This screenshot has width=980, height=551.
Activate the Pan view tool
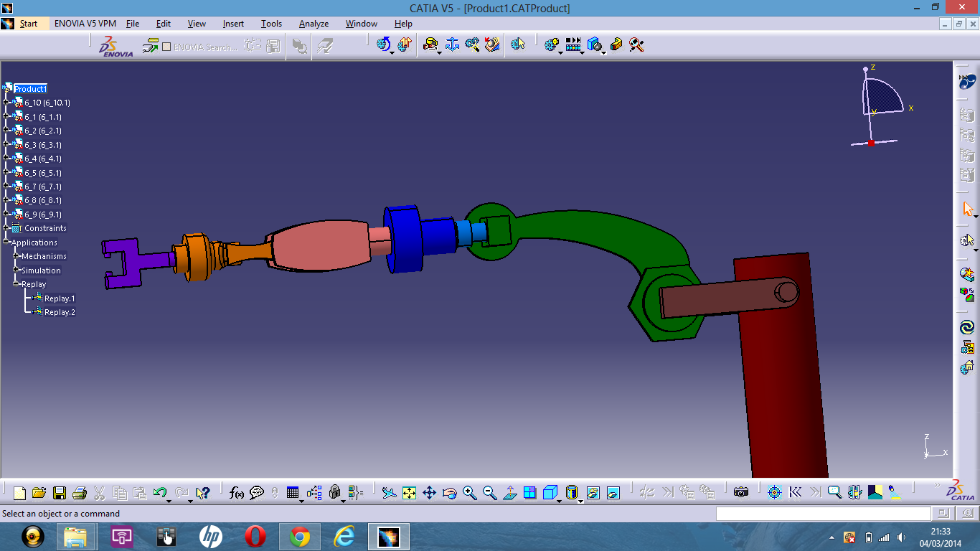click(429, 493)
